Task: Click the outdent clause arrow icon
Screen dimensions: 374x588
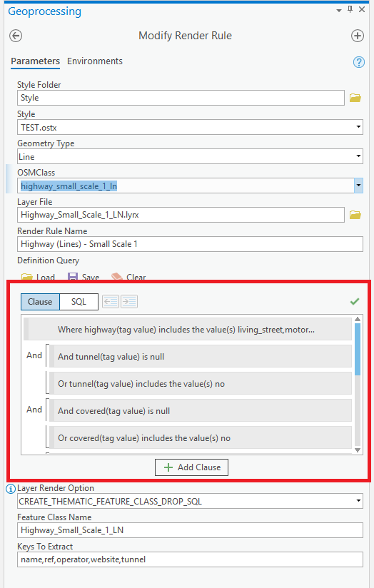Action: coord(111,302)
